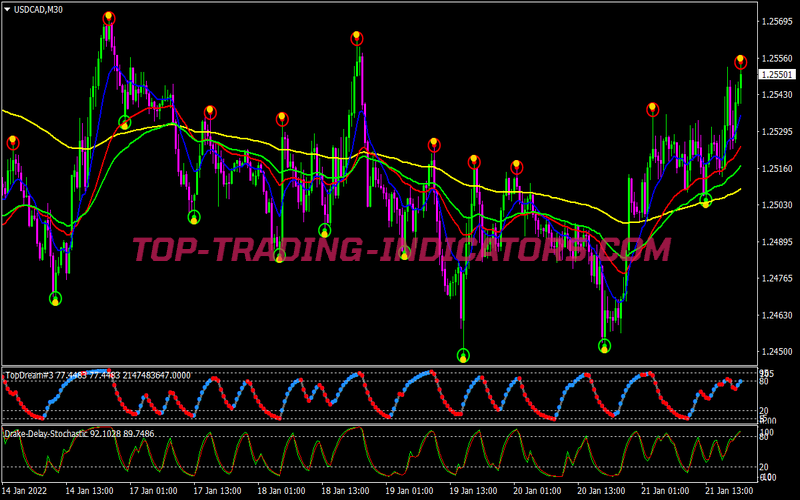Image resolution: width=800 pixels, height=500 pixels.
Task: Click the last sell signal above the latest candle
Action: click(740, 62)
